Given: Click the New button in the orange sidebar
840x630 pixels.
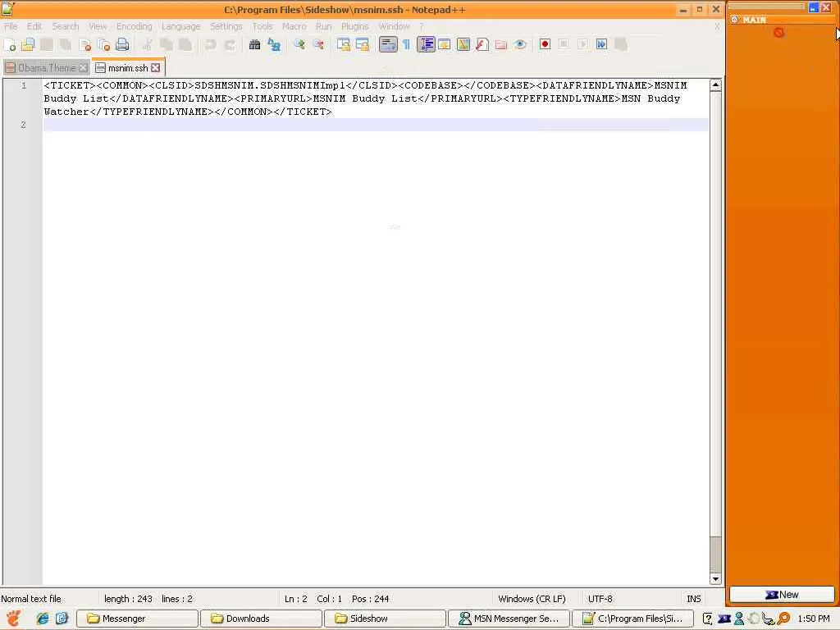Looking at the screenshot, I should (782, 595).
